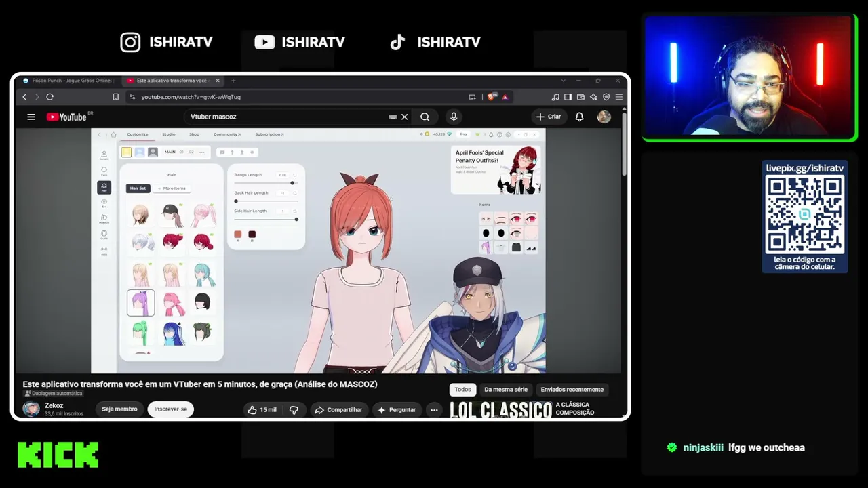Screen dimensions: 868x488
Task: Click the Side Hair Length slider handle
Action: point(296,220)
